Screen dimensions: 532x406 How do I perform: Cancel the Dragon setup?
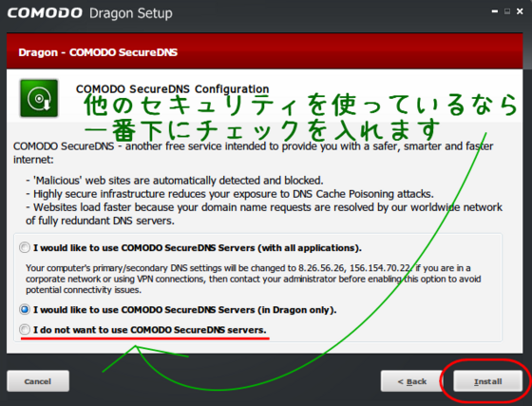click(38, 381)
